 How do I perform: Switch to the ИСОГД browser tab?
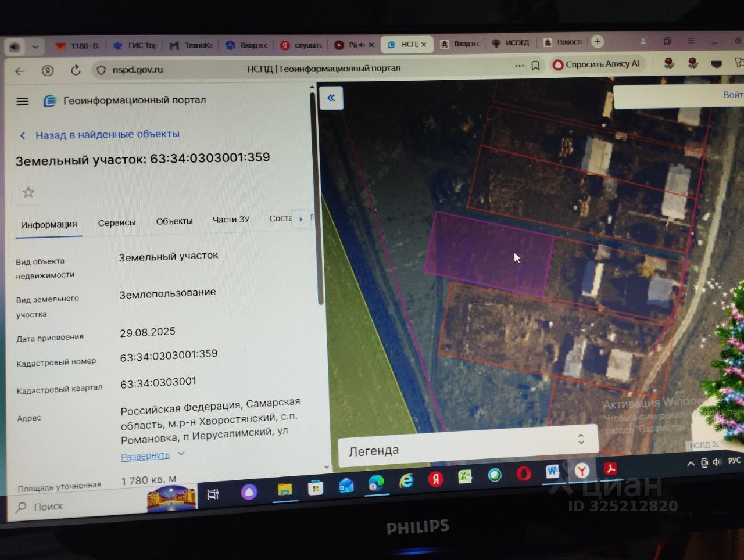(510, 43)
